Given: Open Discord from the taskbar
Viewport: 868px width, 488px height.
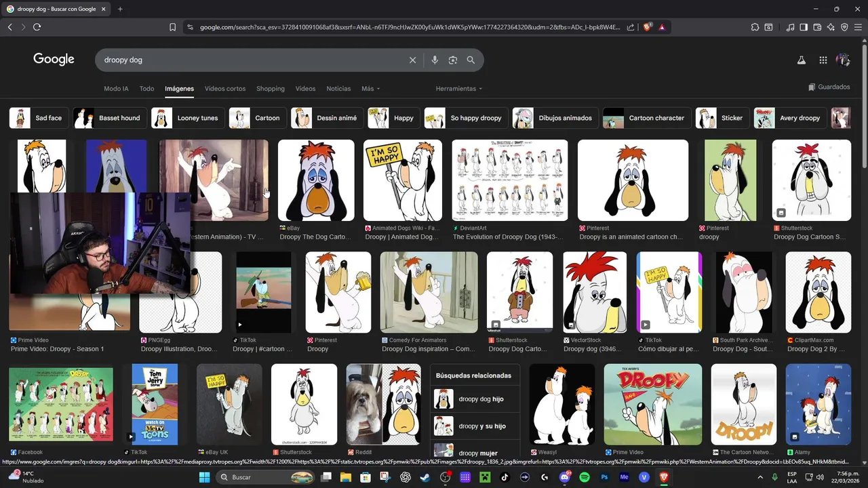Looking at the screenshot, I should click(565, 477).
